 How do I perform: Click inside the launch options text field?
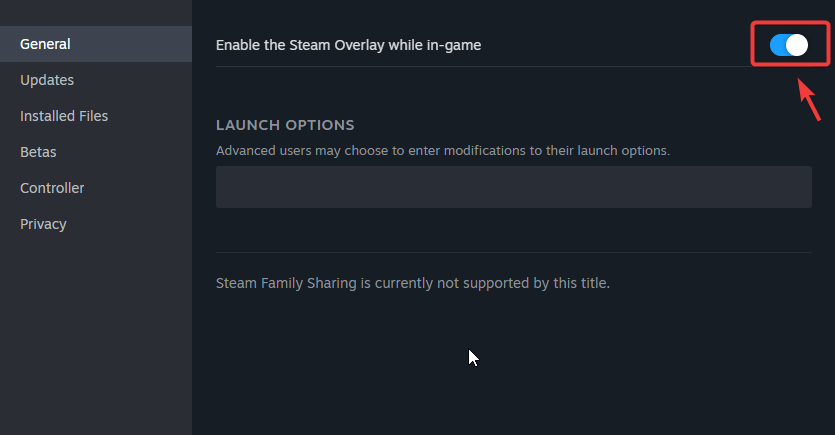(x=513, y=187)
